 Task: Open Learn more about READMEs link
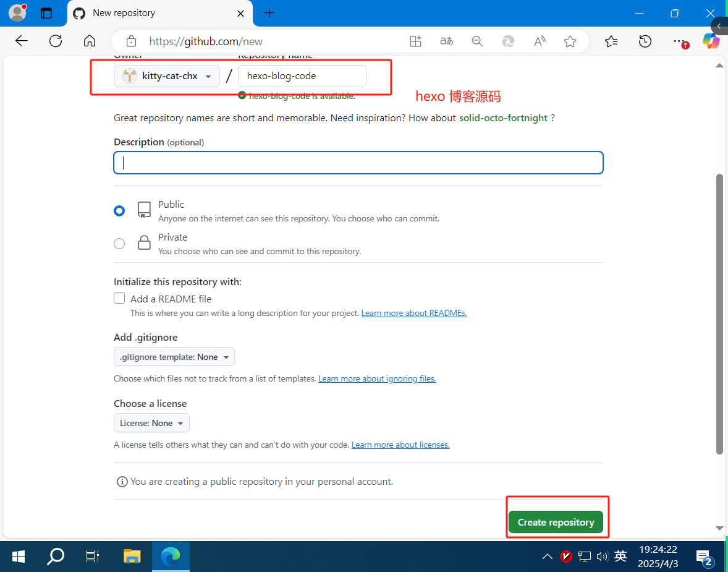click(x=413, y=313)
